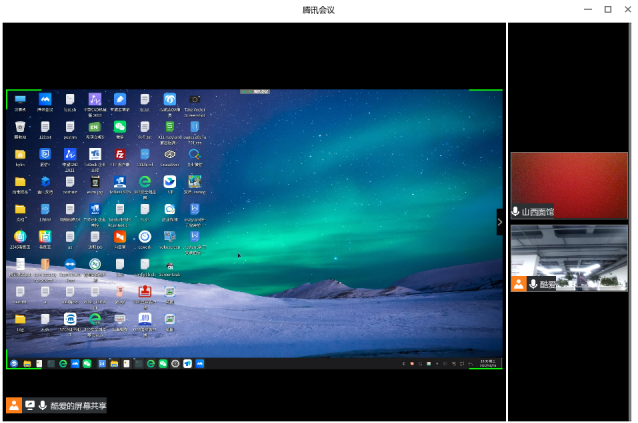Click white ToDesk icon in shared taskbar

tap(188, 364)
